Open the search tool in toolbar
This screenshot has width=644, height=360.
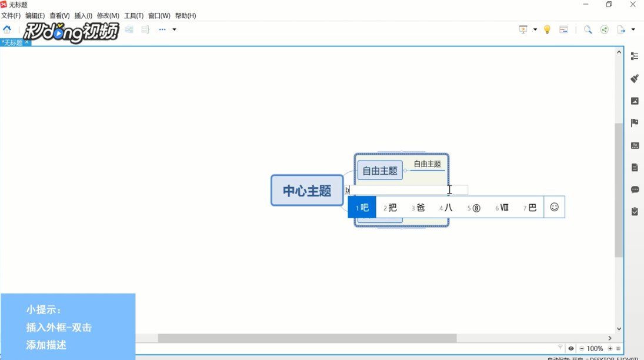(x=587, y=29)
